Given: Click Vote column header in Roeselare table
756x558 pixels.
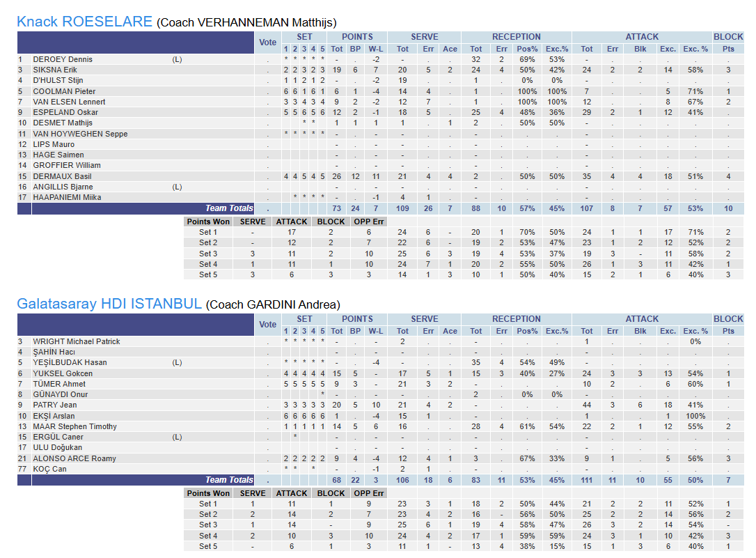Looking at the screenshot, I should (267, 42).
